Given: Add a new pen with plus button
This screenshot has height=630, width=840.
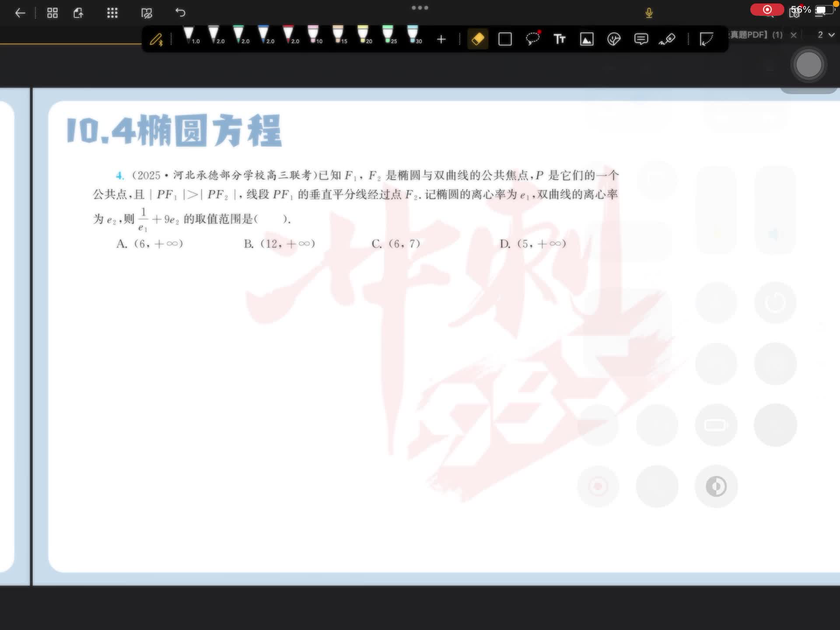Looking at the screenshot, I should (441, 39).
